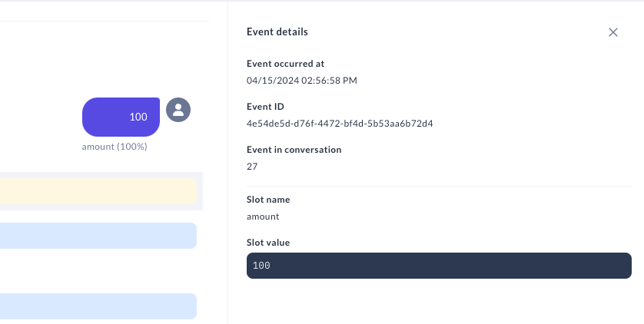Click the Event ID value text
This screenshot has width=644, height=324.
[340, 123]
